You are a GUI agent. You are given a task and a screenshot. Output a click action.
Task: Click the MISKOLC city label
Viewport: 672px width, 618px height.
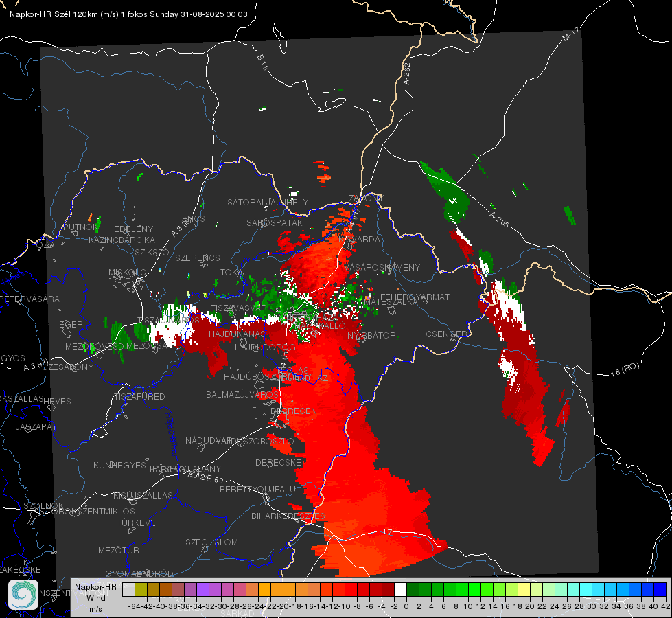click(x=127, y=273)
